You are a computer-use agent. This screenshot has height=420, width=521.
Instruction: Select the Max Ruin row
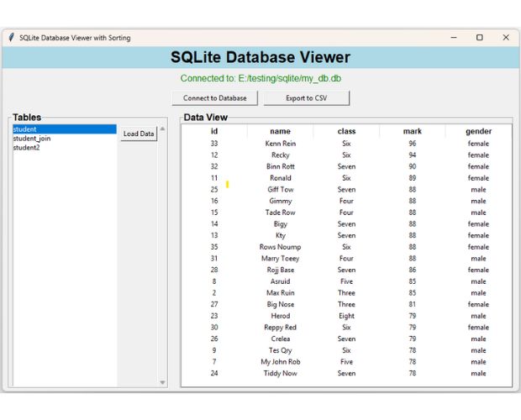[x=346, y=293]
